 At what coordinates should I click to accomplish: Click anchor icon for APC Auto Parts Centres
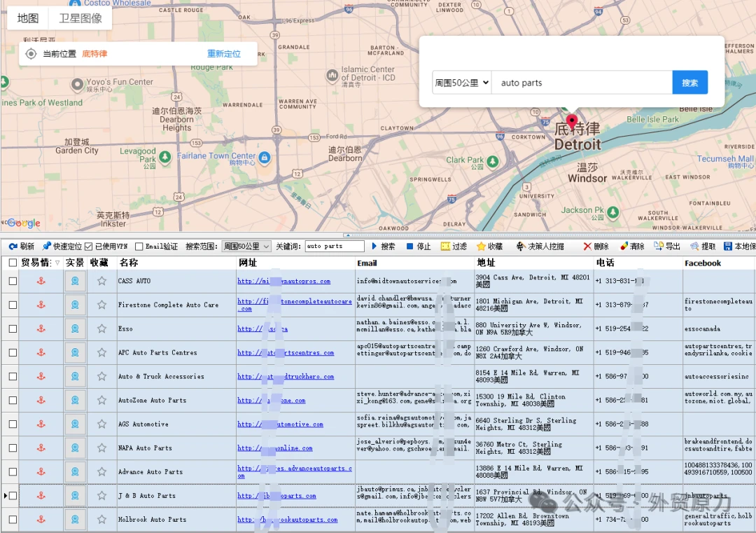[41, 352]
